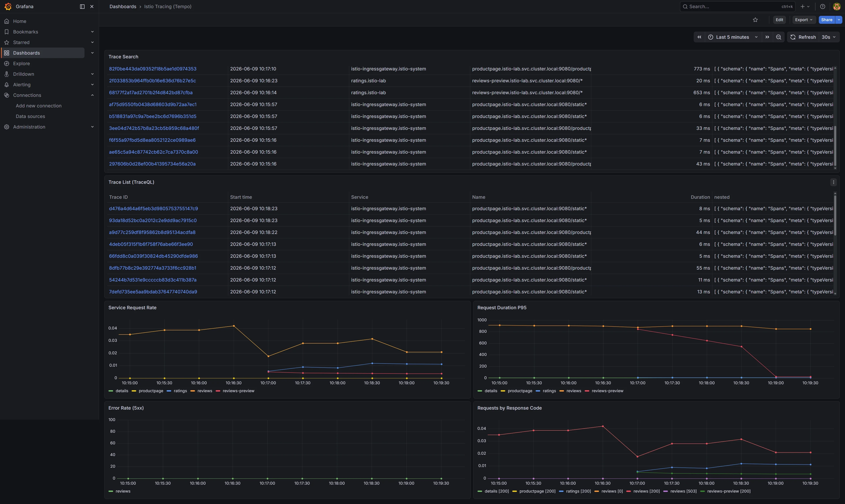Click the Dashboards breadcrumb link
This screenshot has height=504, width=845.
123,6
